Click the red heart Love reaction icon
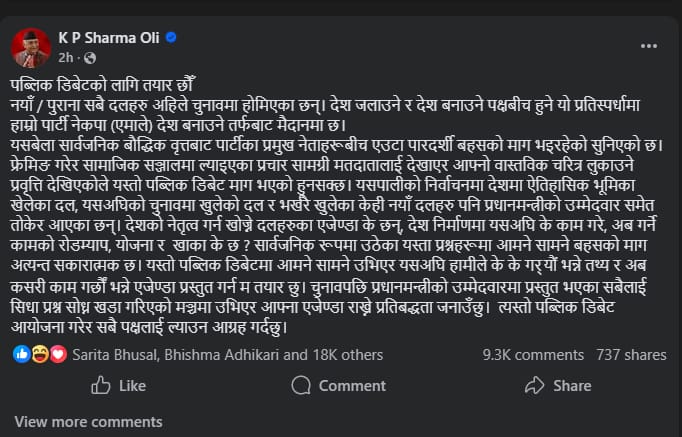This screenshot has height=437, width=682. click(57, 353)
